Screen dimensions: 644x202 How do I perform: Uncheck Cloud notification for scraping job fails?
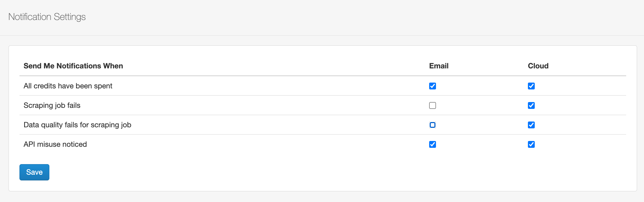pyautogui.click(x=531, y=105)
